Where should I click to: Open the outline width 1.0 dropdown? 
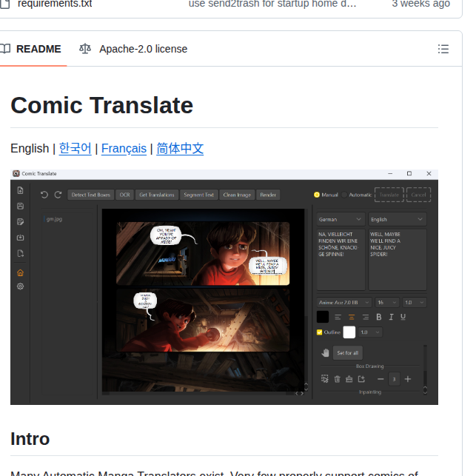tap(370, 332)
